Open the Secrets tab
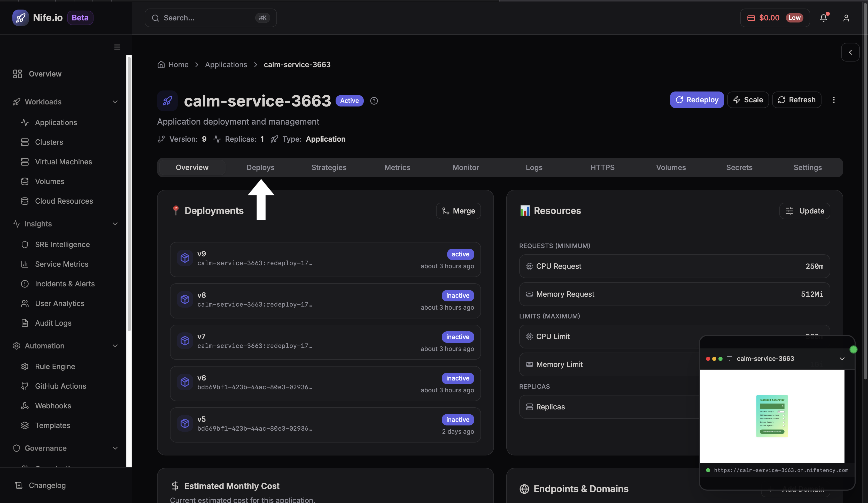Viewport: 868px width, 503px height. 739,167
